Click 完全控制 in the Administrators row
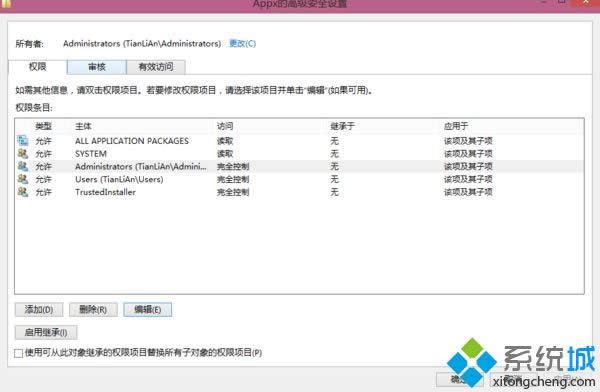The image size is (600, 392). [x=233, y=167]
